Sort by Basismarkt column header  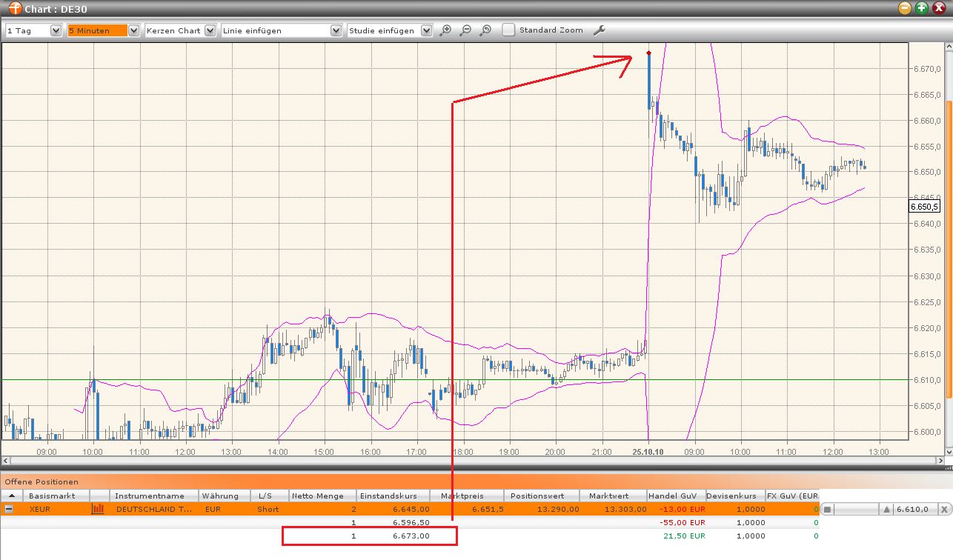point(56,496)
